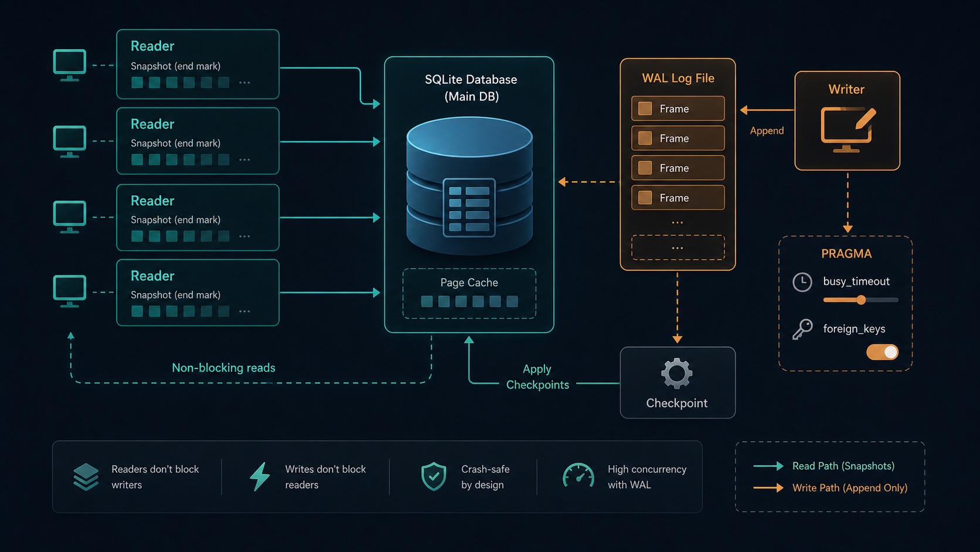Click the "Append" arrow label
Viewport: 980px width, 552px height.
[x=767, y=131]
